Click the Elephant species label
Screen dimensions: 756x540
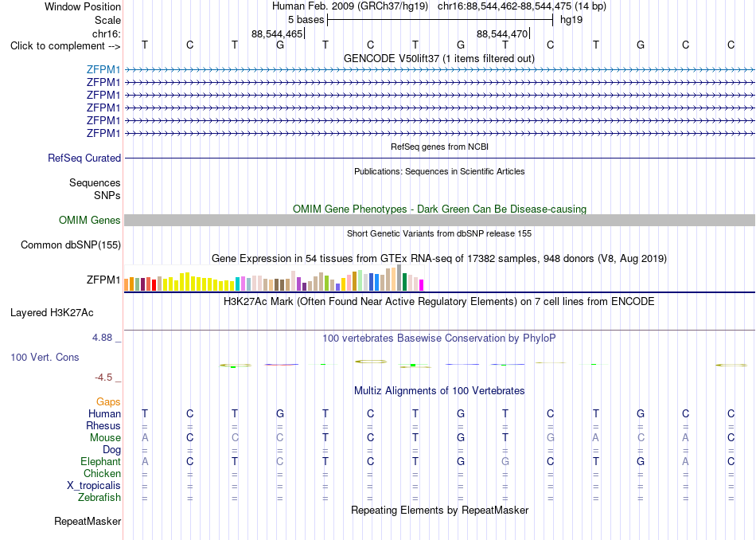tap(100, 461)
